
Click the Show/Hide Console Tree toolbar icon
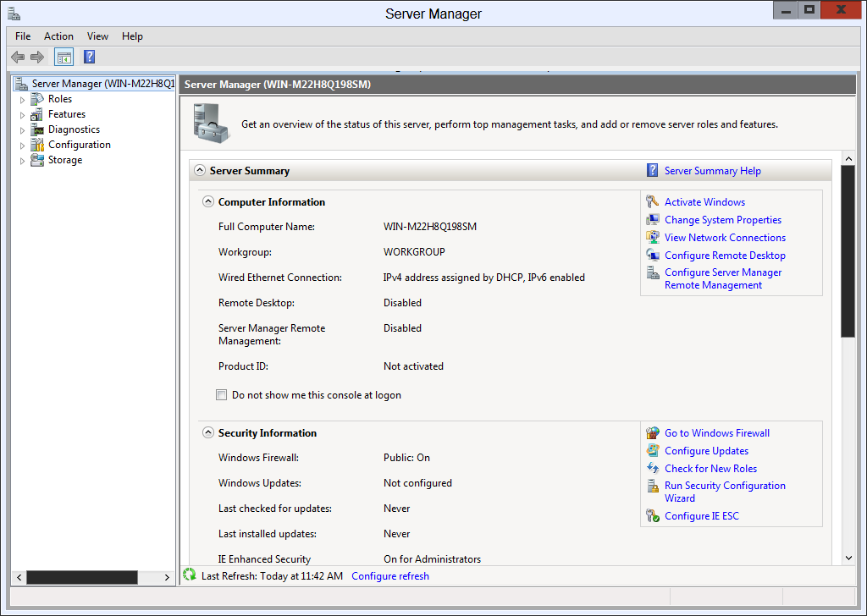pyautogui.click(x=64, y=57)
